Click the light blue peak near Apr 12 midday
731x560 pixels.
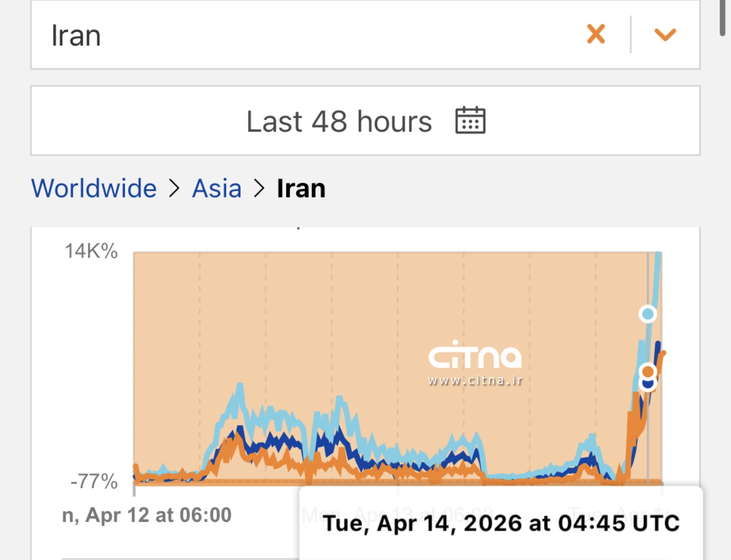point(239,386)
